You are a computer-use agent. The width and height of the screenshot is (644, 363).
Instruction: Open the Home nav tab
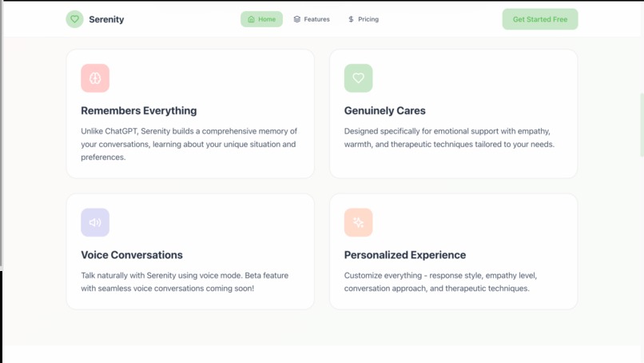[x=261, y=19]
